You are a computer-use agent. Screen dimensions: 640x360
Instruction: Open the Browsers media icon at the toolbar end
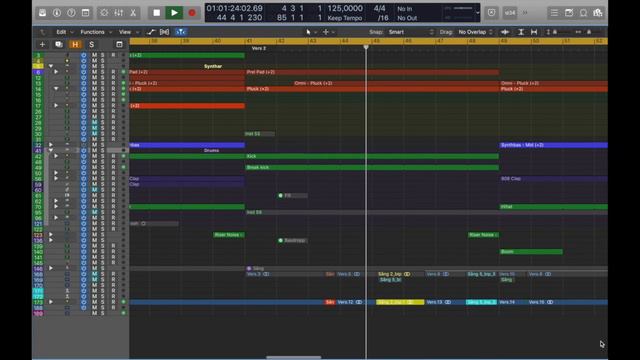(598, 13)
